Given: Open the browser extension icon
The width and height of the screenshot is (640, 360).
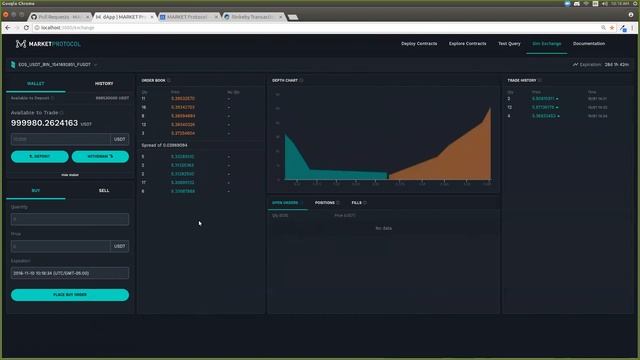Looking at the screenshot, I should (623, 28).
